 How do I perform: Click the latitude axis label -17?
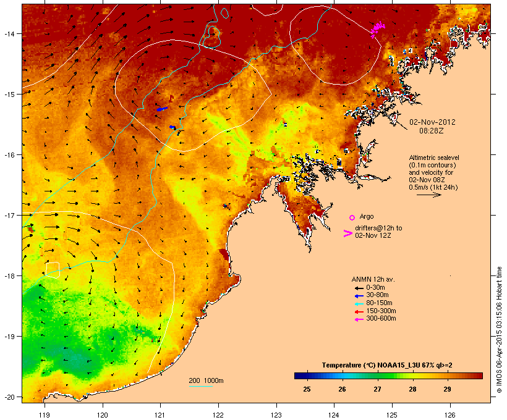pos(9,216)
